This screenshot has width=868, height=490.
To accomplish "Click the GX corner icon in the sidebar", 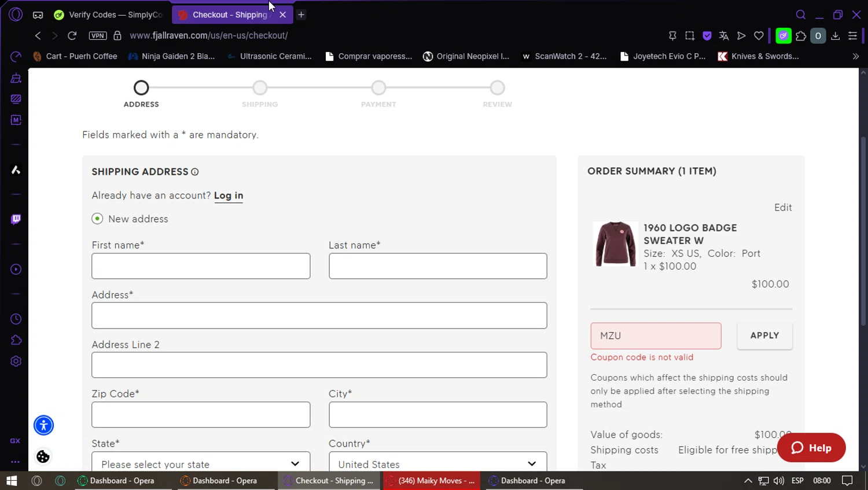I will [15, 441].
